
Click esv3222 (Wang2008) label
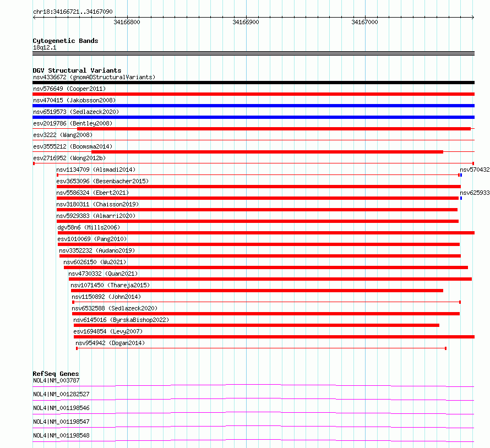pyautogui.click(x=63, y=135)
